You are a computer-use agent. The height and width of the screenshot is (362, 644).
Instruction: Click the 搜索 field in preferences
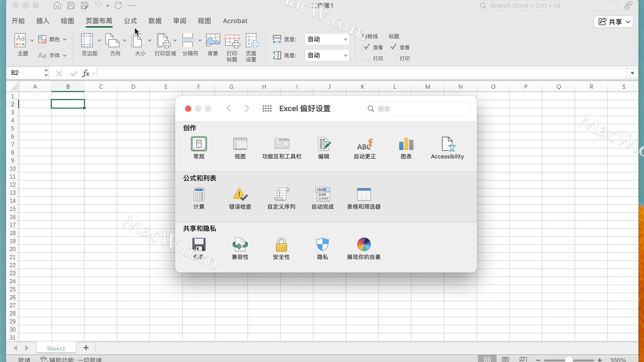click(x=417, y=109)
